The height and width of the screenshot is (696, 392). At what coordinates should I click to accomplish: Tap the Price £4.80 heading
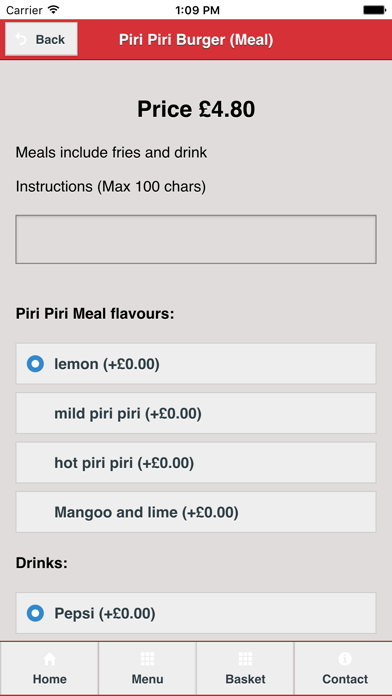pyautogui.click(x=196, y=109)
